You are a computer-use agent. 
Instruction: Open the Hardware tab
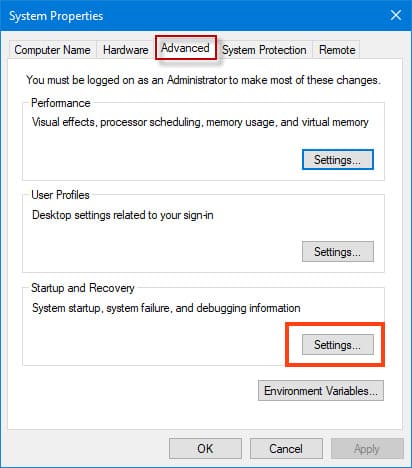pyautogui.click(x=126, y=50)
